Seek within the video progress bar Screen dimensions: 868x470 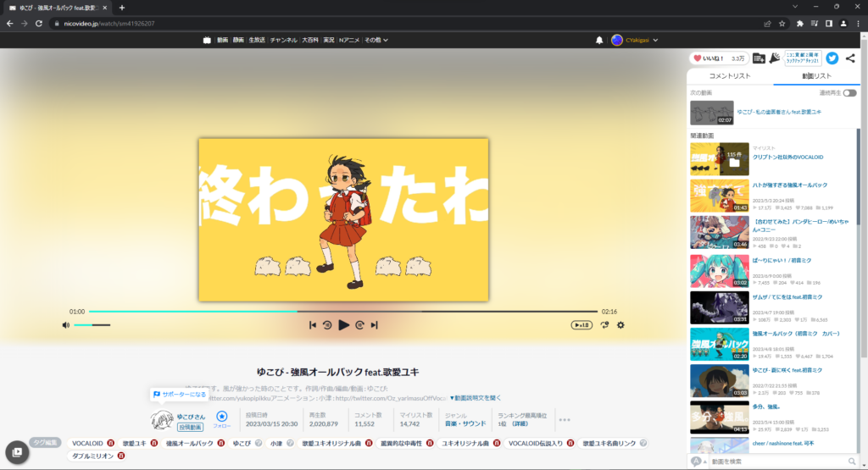point(343,312)
